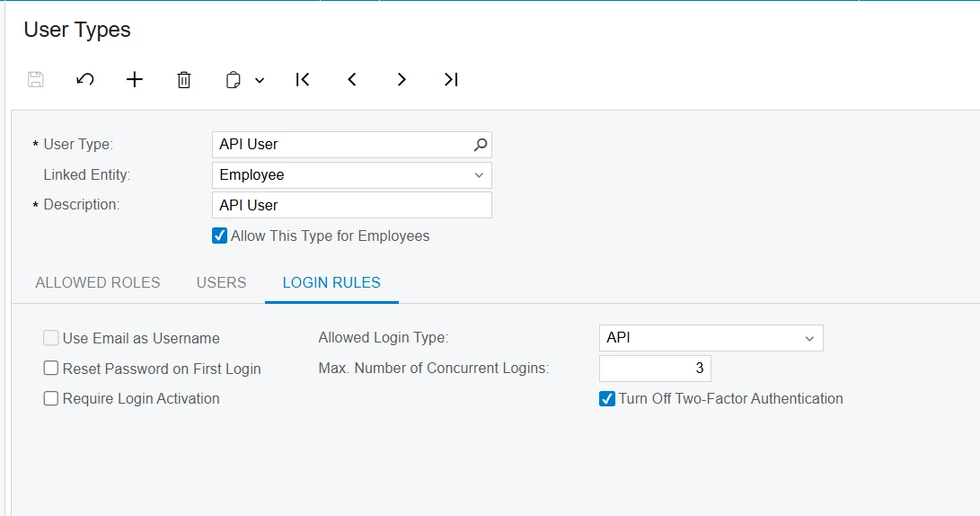Image resolution: width=980 pixels, height=516 pixels.
Task: Check Require Login Activation
Action: coord(51,398)
